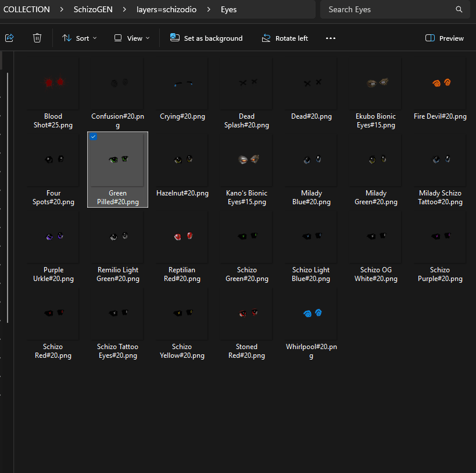476x473 pixels.
Task: Select Crying#20.png file
Action: (x=182, y=93)
